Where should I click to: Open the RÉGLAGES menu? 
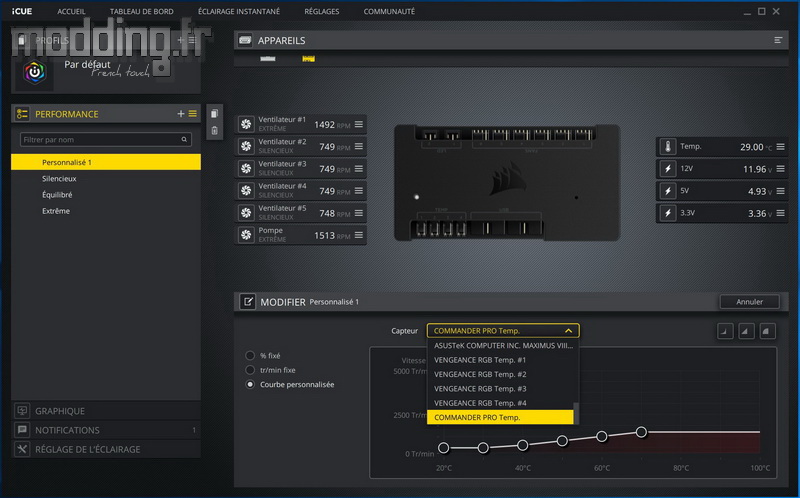coord(321,11)
